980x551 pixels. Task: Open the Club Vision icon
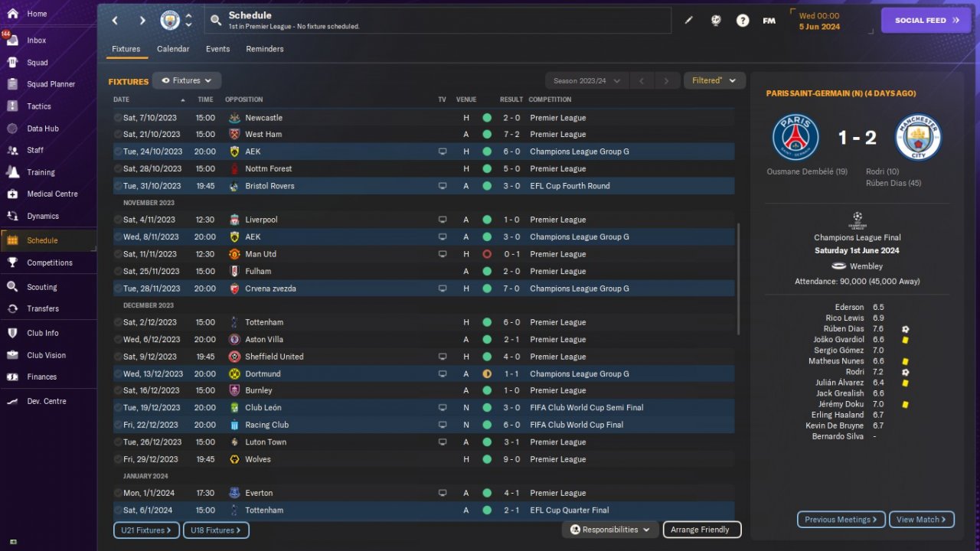click(12, 355)
